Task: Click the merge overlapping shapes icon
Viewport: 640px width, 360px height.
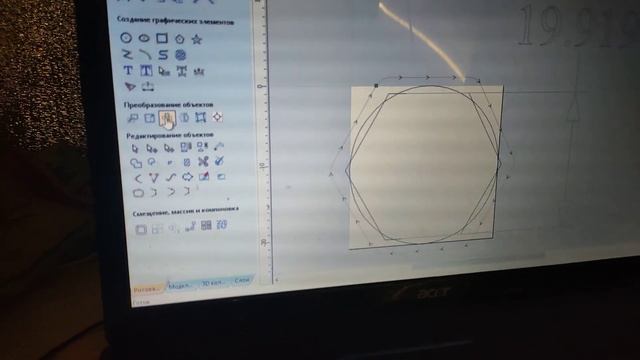Action: [x=136, y=163]
